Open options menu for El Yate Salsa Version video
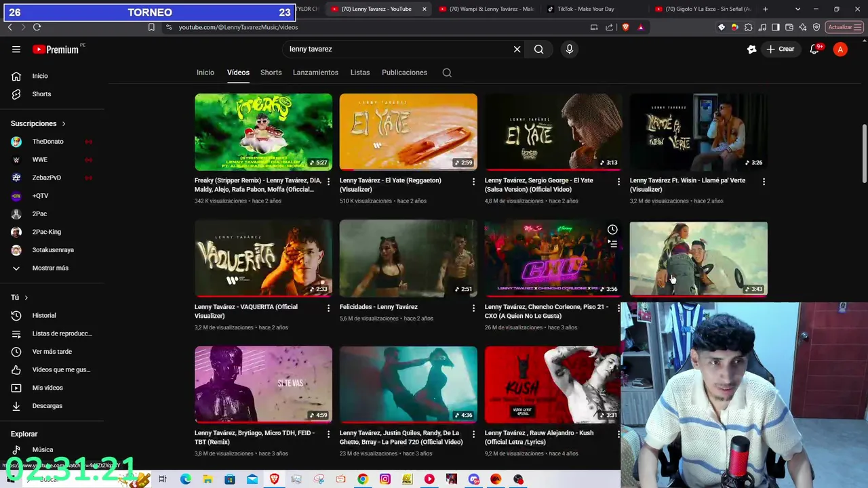This screenshot has width=868, height=488. pyautogui.click(x=618, y=182)
